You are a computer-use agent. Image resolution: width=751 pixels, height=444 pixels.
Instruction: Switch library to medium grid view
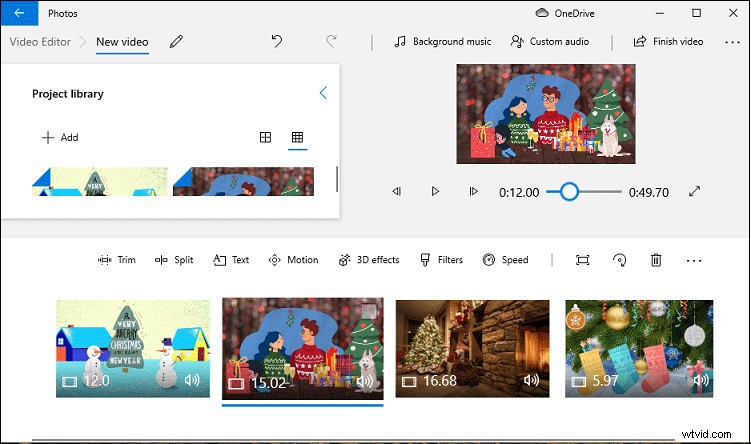(x=265, y=137)
